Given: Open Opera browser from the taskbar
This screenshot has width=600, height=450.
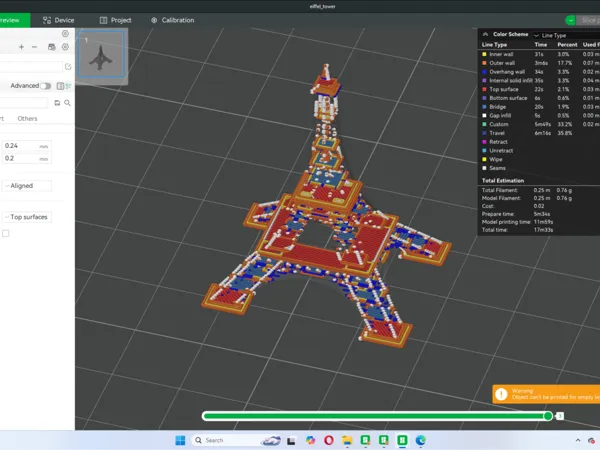Looking at the screenshot, I should pyautogui.click(x=329, y=440).
